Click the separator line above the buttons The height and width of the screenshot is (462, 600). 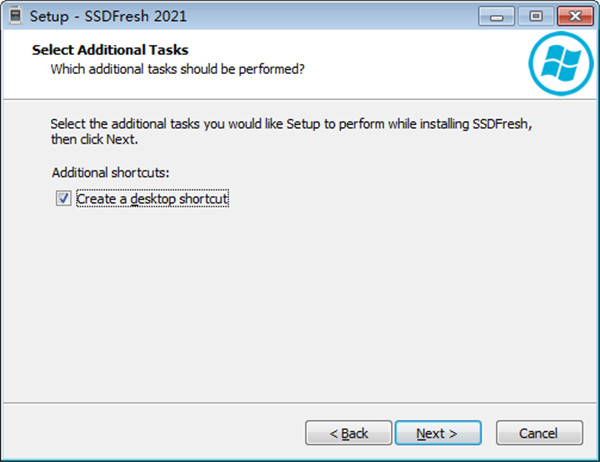[300, 401]
